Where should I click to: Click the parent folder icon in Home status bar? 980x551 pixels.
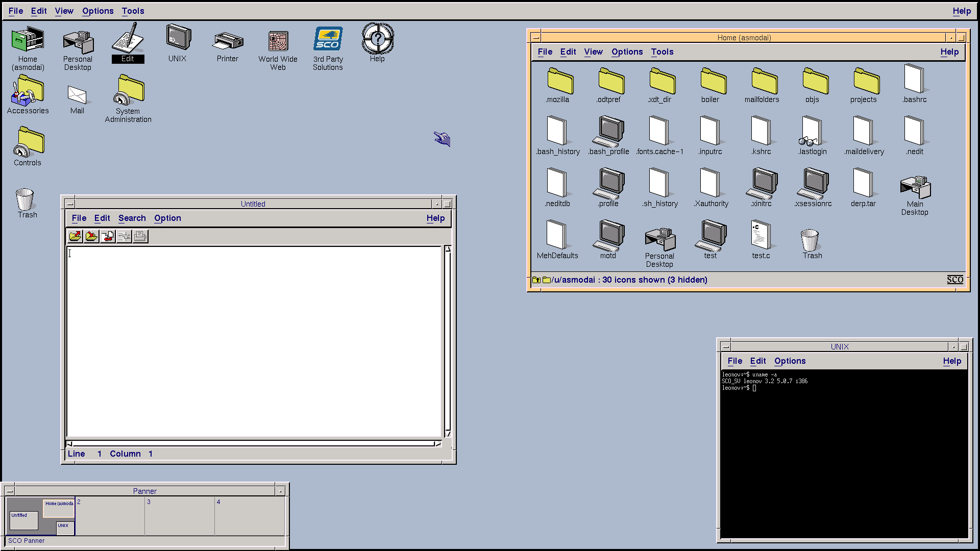click(x=536, y=280)
